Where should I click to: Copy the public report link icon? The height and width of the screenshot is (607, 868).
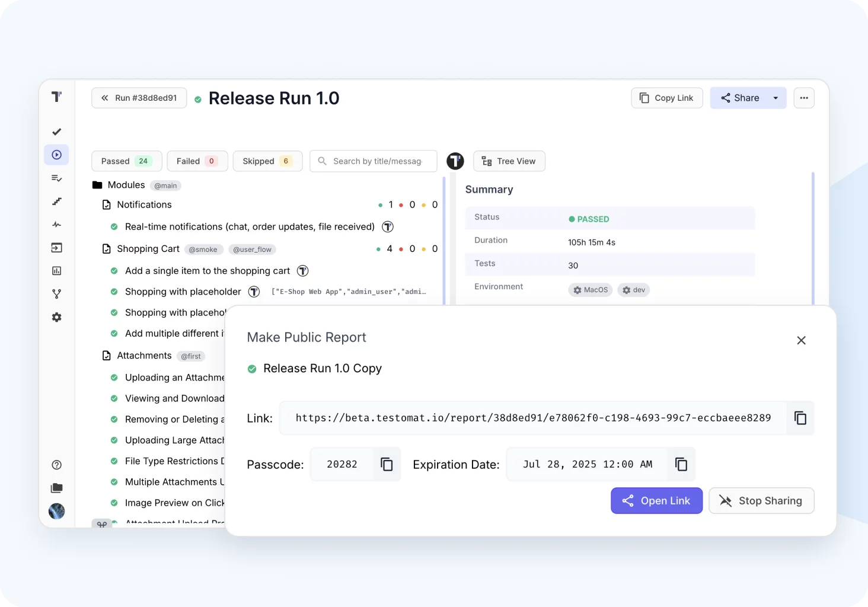800,418
